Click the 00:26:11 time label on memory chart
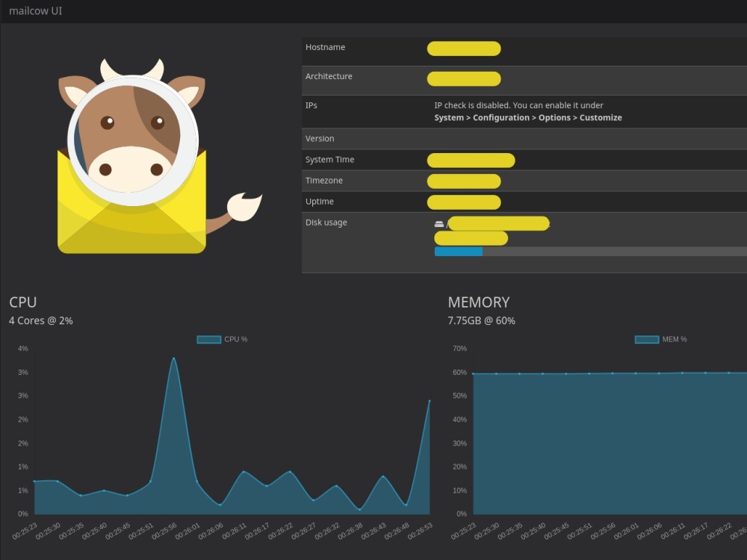Image resolution: width=747 pixels, height=560 pixels. pyautogui.click(x=673, y=532)
